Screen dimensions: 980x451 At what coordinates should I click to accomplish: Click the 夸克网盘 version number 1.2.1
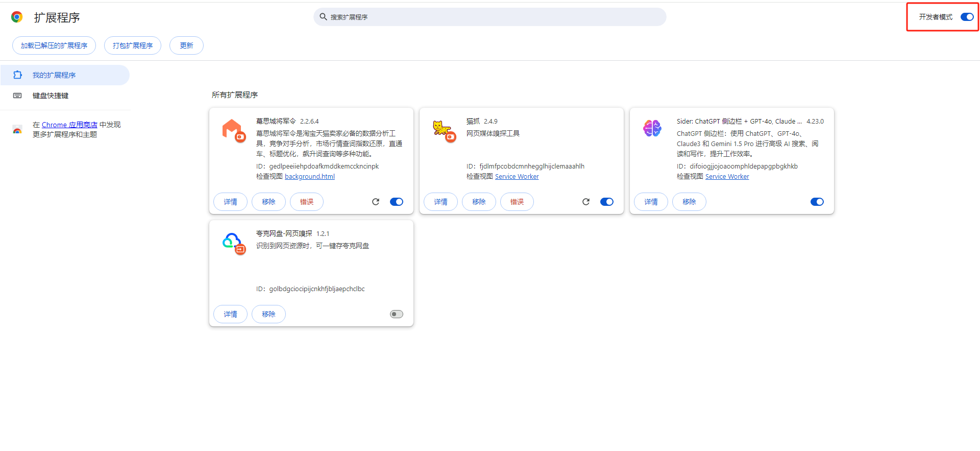coord(323,234)
